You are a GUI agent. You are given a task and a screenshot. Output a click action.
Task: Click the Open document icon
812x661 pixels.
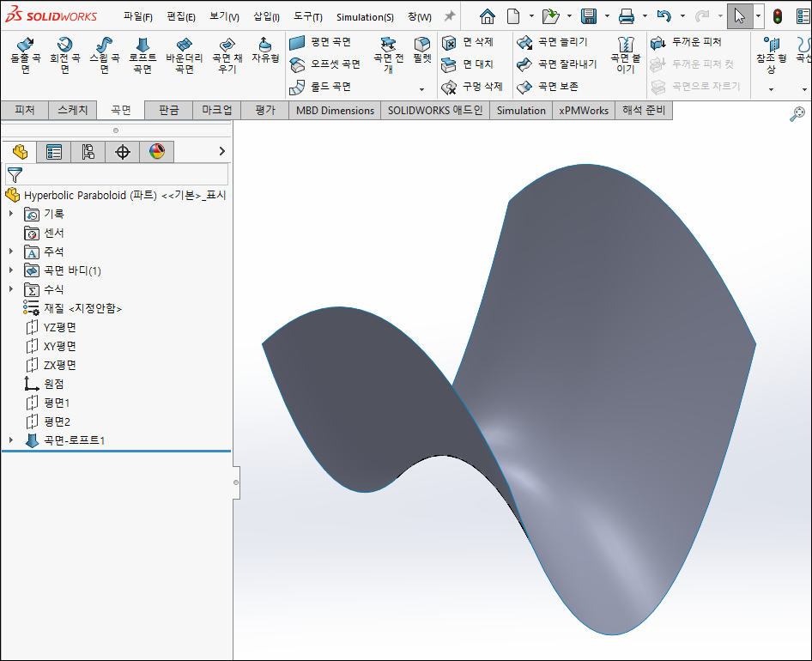coord(550,16)
